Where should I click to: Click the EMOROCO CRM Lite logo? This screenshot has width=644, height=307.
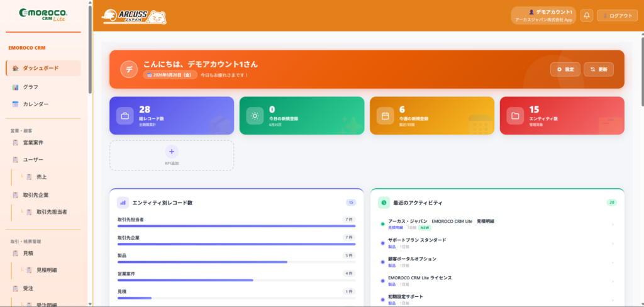point(43,15)
